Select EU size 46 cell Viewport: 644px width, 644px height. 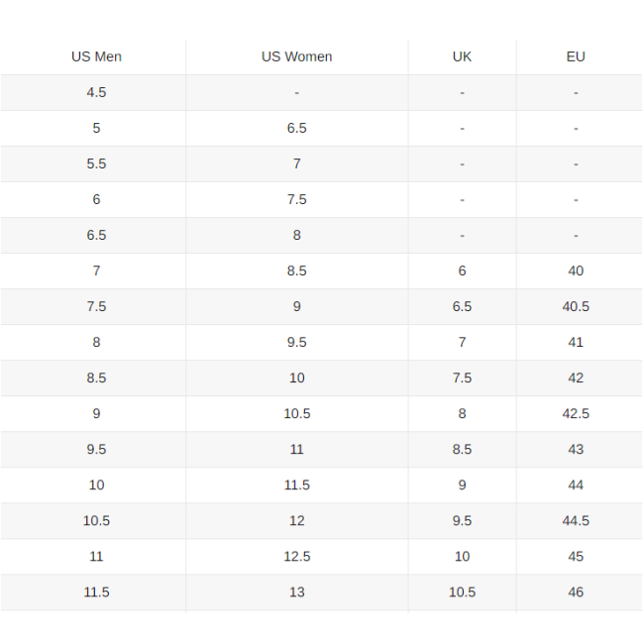click(576, 591)
